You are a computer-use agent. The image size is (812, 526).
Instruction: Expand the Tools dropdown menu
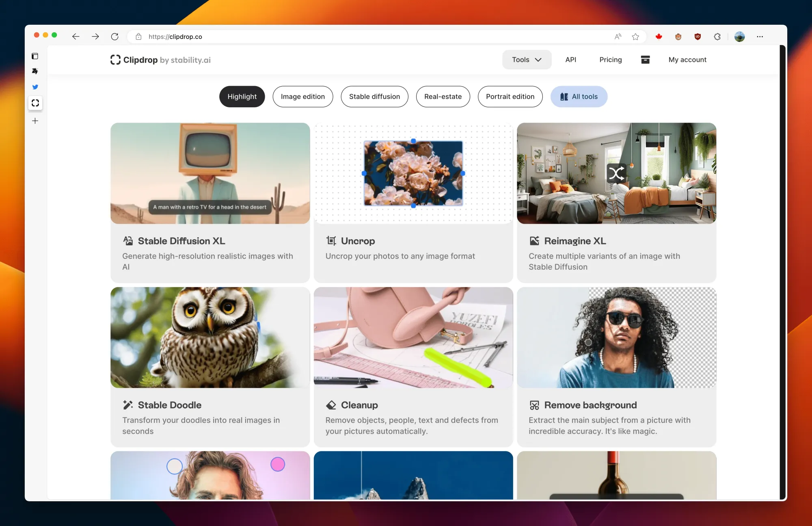527,60
